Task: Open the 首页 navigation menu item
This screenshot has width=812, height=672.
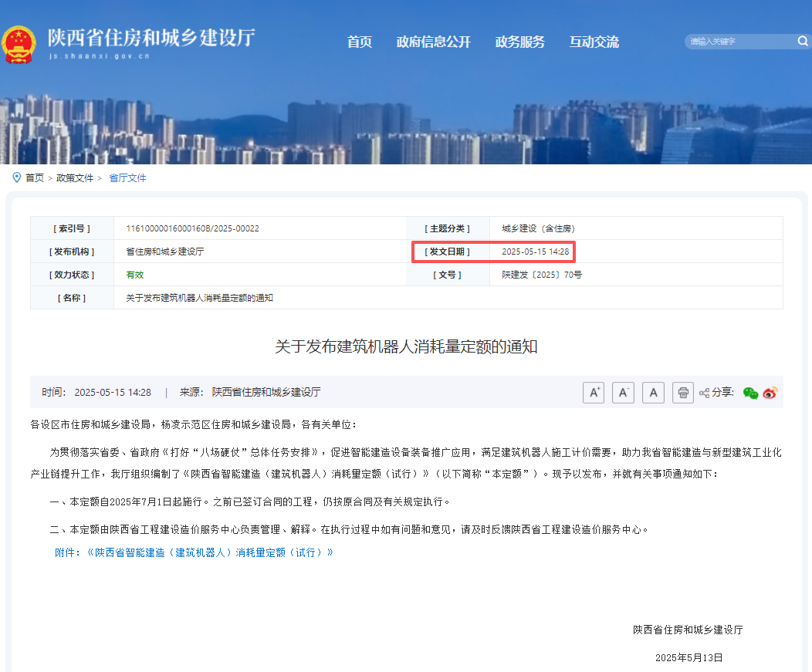Action: tap(360, 42)
